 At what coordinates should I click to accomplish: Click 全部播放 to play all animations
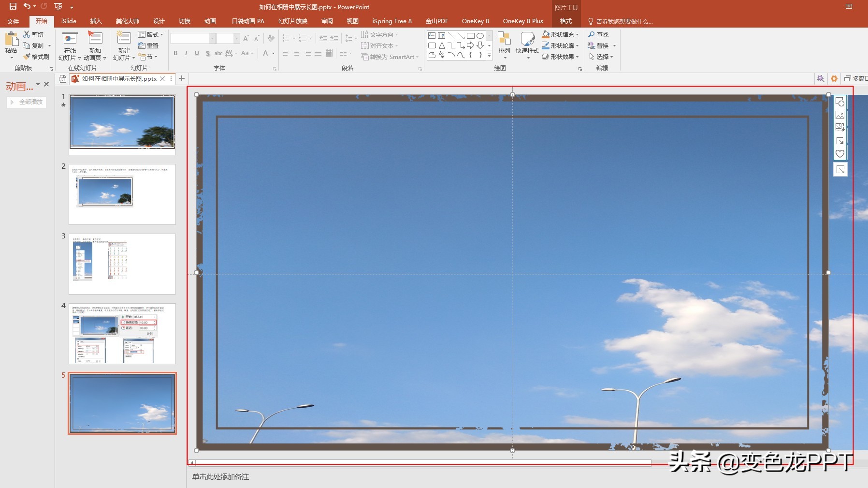(x=27, y=102)
